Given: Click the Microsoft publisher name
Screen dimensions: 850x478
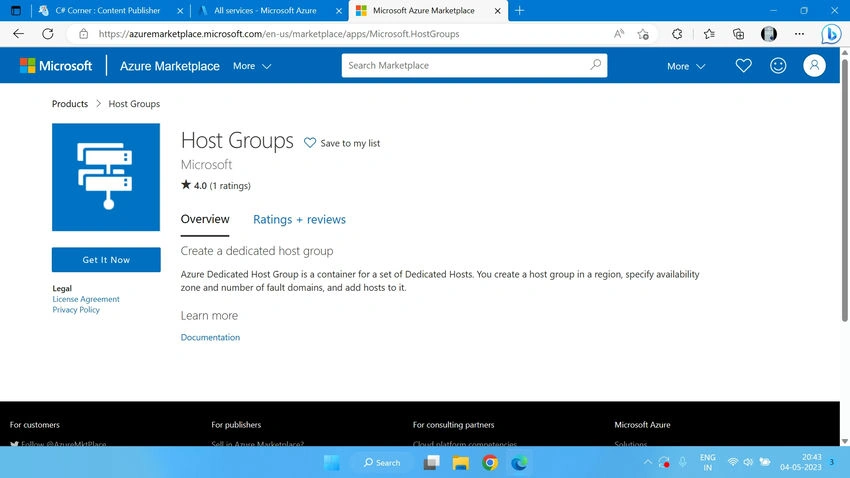Looking at the screenshot, I should pyautogui.click(x=206, y=164).
